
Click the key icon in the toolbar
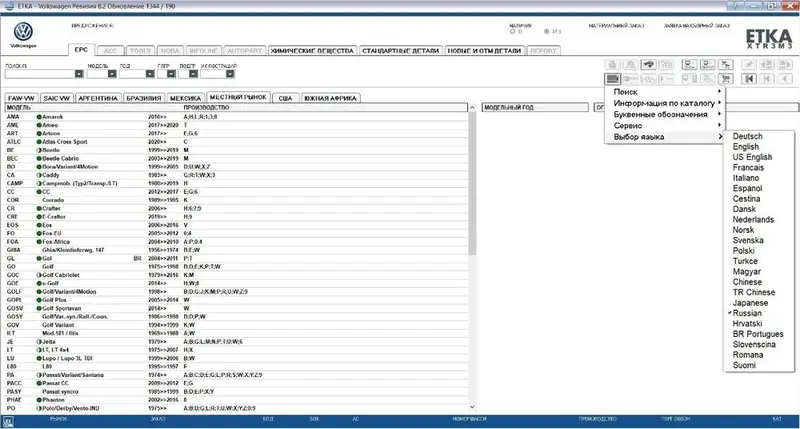[631, 79]
